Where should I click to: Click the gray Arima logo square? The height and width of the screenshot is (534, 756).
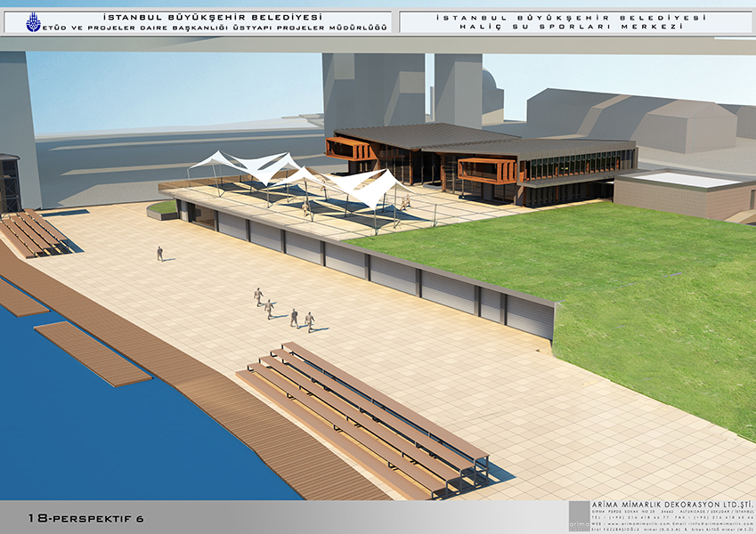(x=579, y=515)
